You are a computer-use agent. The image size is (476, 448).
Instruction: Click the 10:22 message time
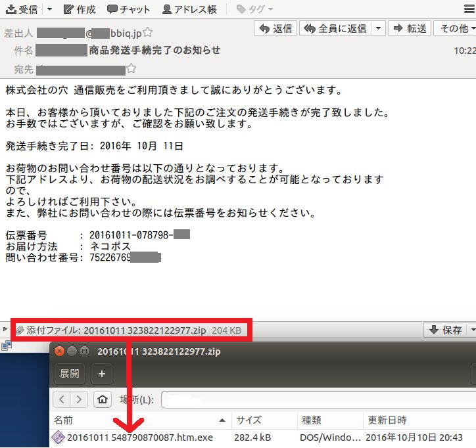tap(465, 51)
